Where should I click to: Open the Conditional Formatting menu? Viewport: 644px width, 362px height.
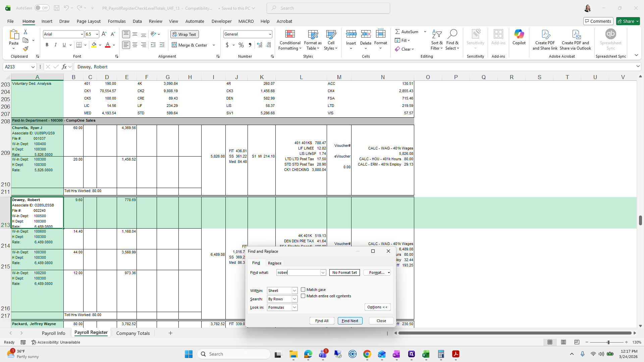tap(290, 40)
